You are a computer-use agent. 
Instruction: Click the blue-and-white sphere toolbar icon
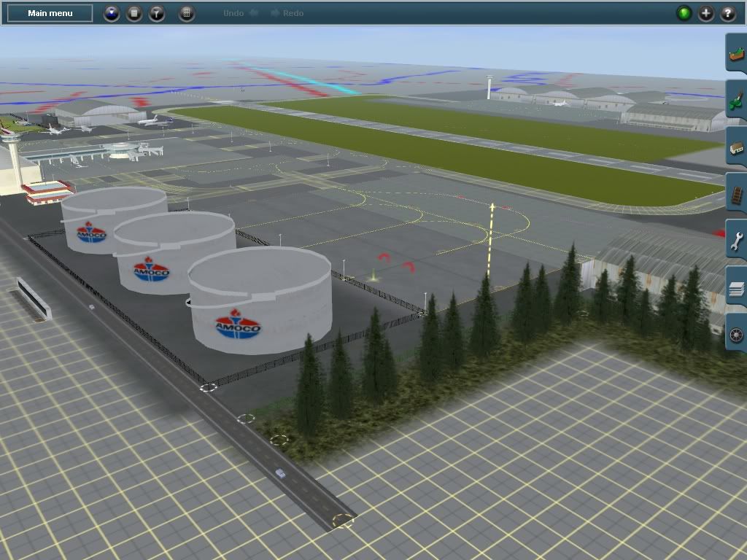(112, 13)
